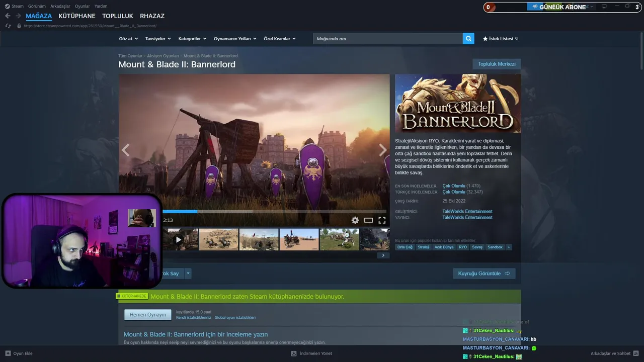Click the Topluluk Merkezi button

tap(497, 64)
